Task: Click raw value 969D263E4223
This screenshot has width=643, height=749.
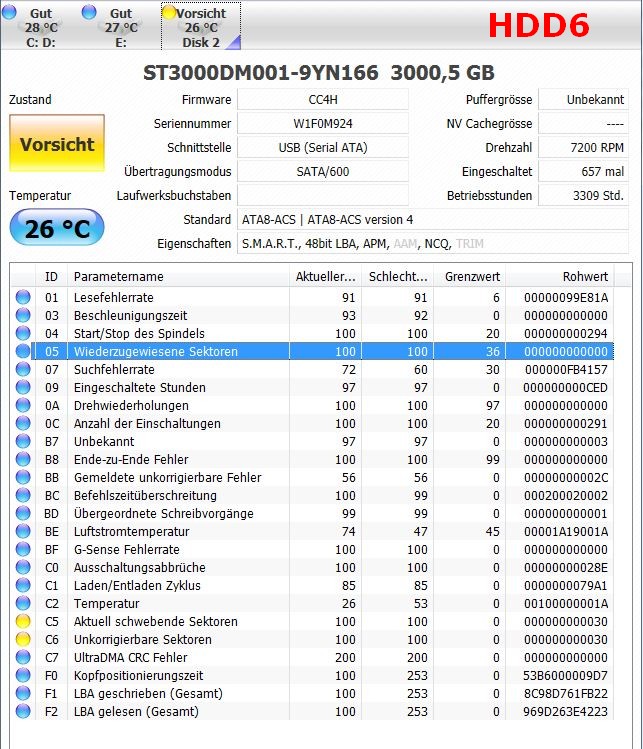Action: (x=566, y=712)
